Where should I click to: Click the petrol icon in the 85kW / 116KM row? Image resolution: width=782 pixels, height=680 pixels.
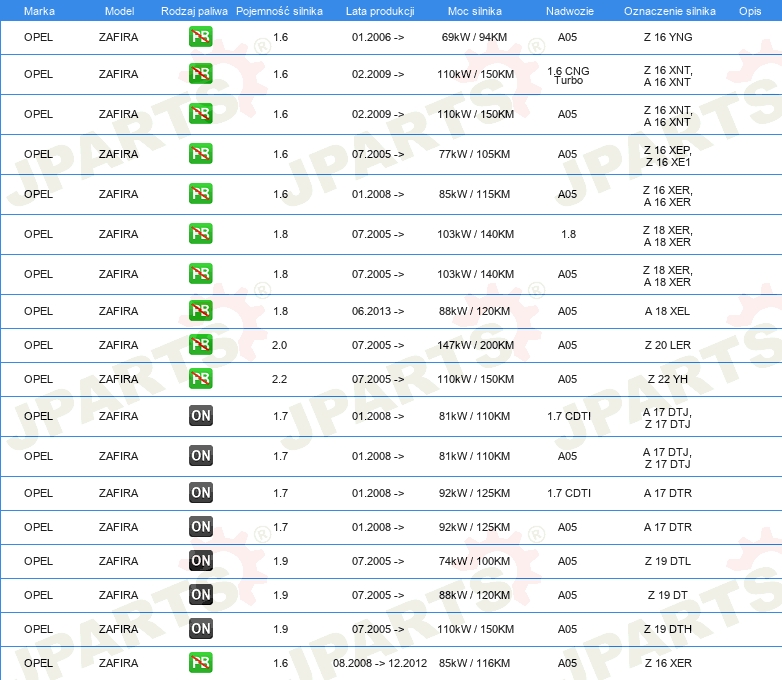point(200,663)
